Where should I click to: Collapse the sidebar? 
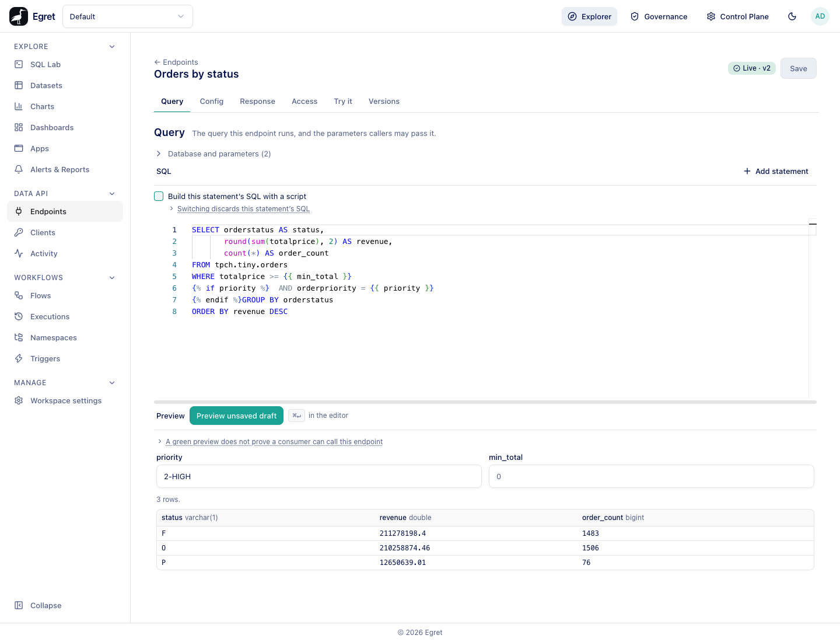(x=38, y=605)
